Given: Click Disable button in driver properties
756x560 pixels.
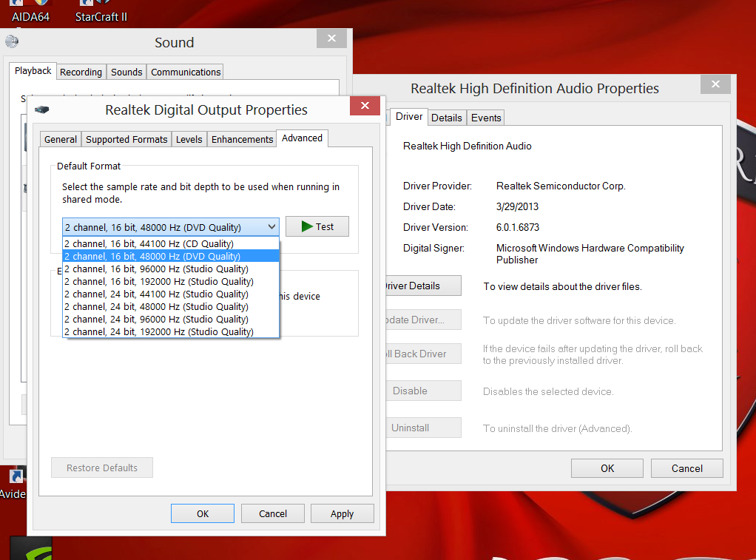Looking at the screenshot, I should (x=423, y=391).
